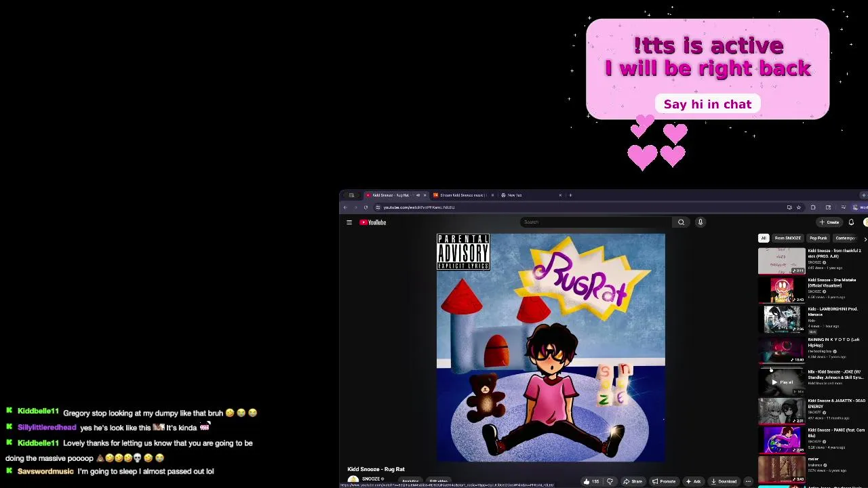Click the Promote button under the video

tap(664, 481)
